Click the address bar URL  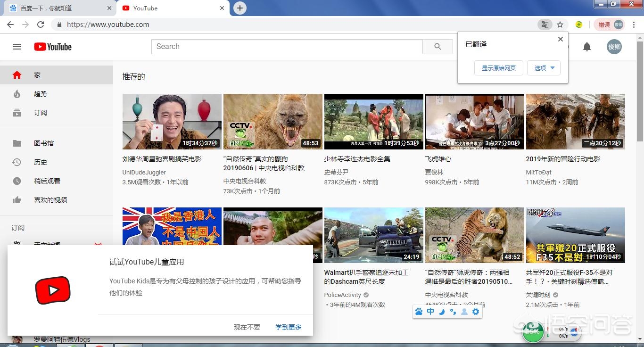pyautogui.click(x=108, y=25)
